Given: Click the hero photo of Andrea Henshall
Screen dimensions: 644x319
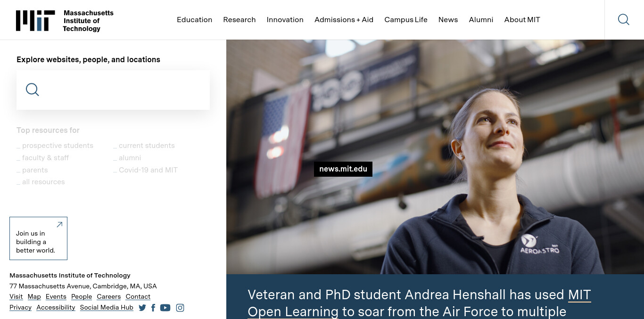Looking at the screenshot, I should pos(435,157).
